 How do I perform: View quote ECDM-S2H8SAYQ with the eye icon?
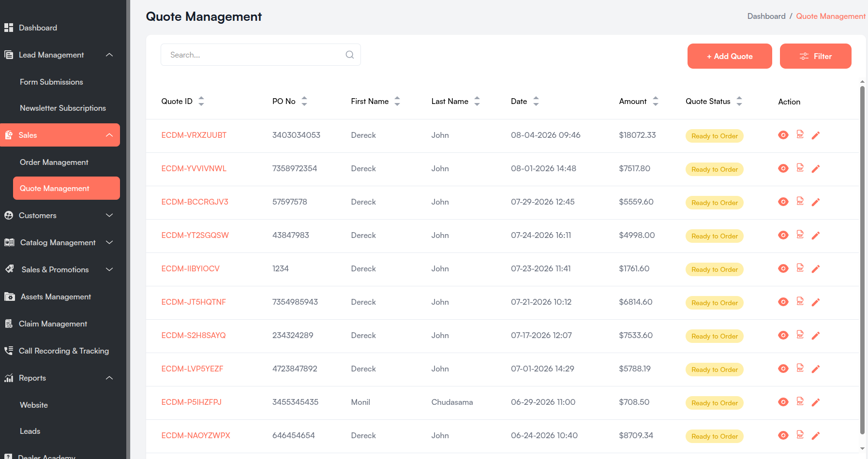(x=783, y=335)
